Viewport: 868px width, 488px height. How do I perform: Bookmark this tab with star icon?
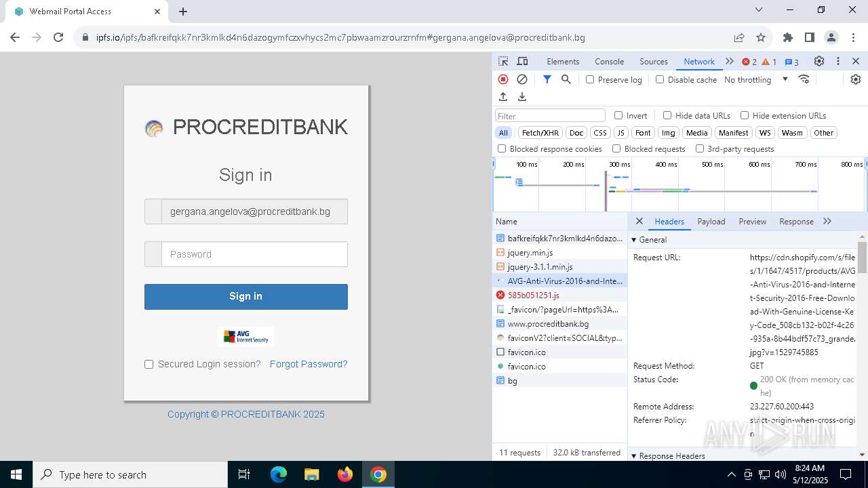761,37
